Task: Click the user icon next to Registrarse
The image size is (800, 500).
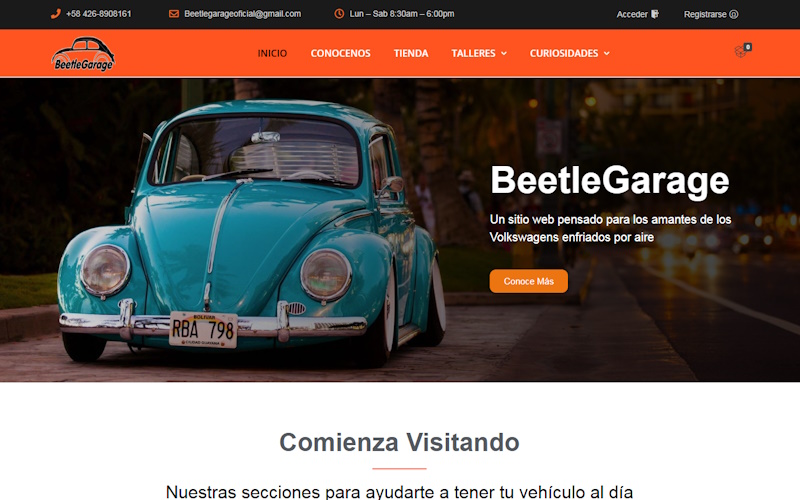Action: tap(734, 14)
